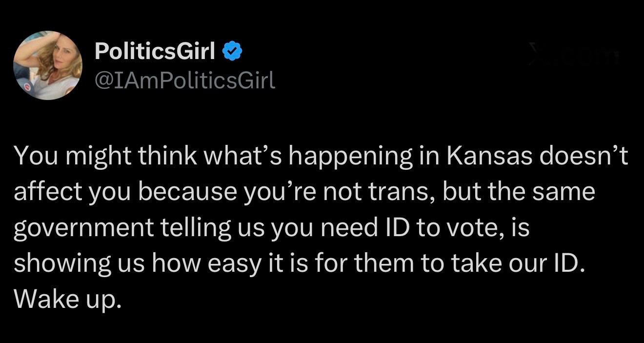
Task: Click the word "affect" in the tweet
Action: tap(43, 192)
